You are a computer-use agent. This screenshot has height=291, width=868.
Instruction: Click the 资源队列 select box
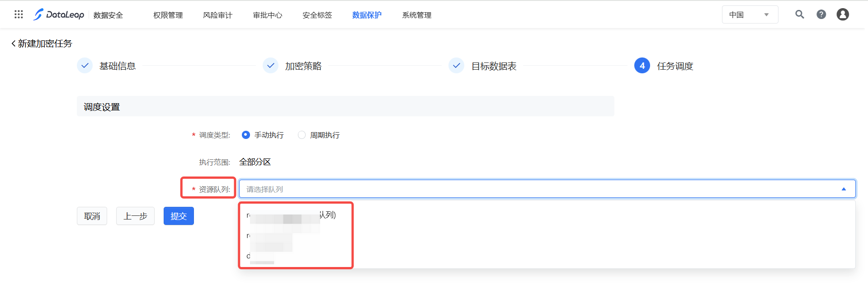(x=547, y=189)
